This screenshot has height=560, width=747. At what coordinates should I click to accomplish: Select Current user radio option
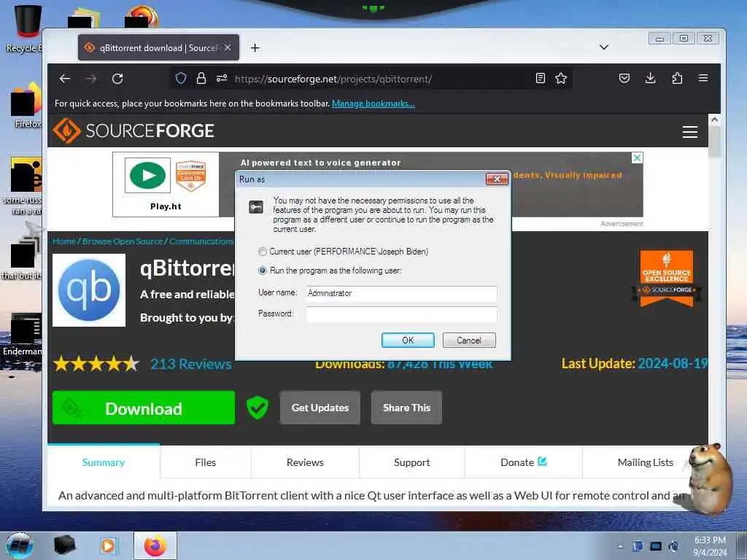click(262, 252)
